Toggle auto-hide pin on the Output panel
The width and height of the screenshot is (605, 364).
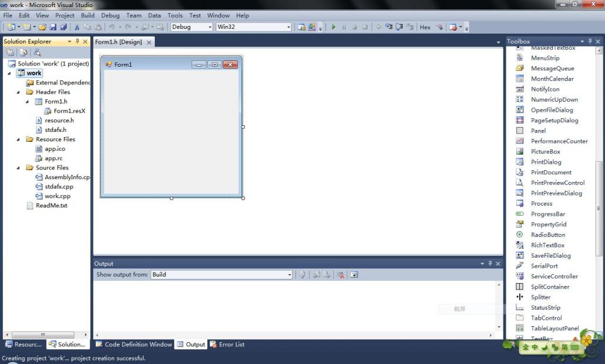click(490, 264)
